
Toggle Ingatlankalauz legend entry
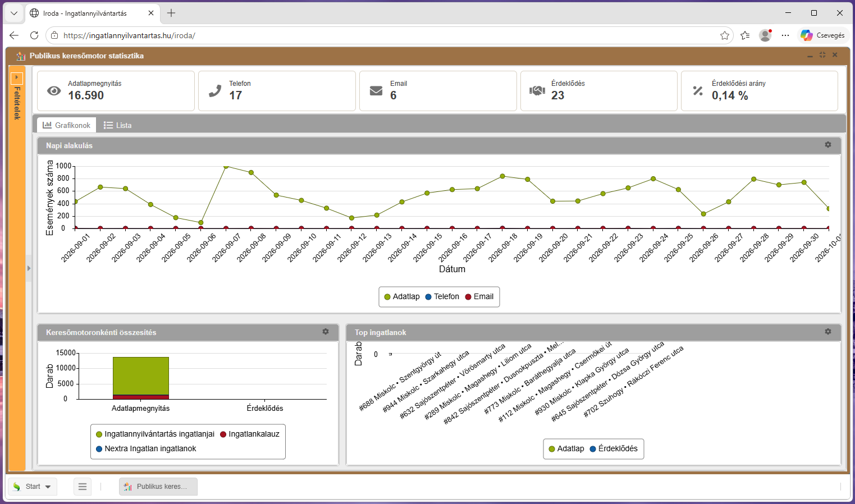pyautogui.click(x=250, y=434)
